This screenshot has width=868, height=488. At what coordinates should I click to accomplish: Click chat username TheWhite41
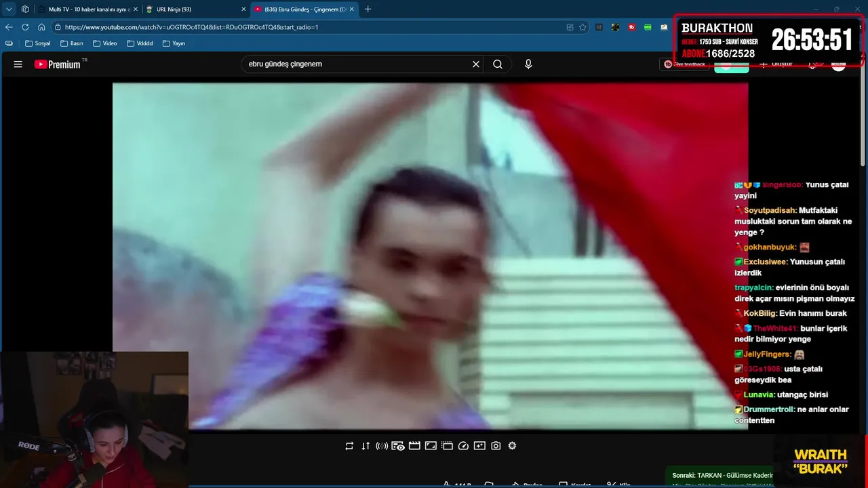(775, 328)
